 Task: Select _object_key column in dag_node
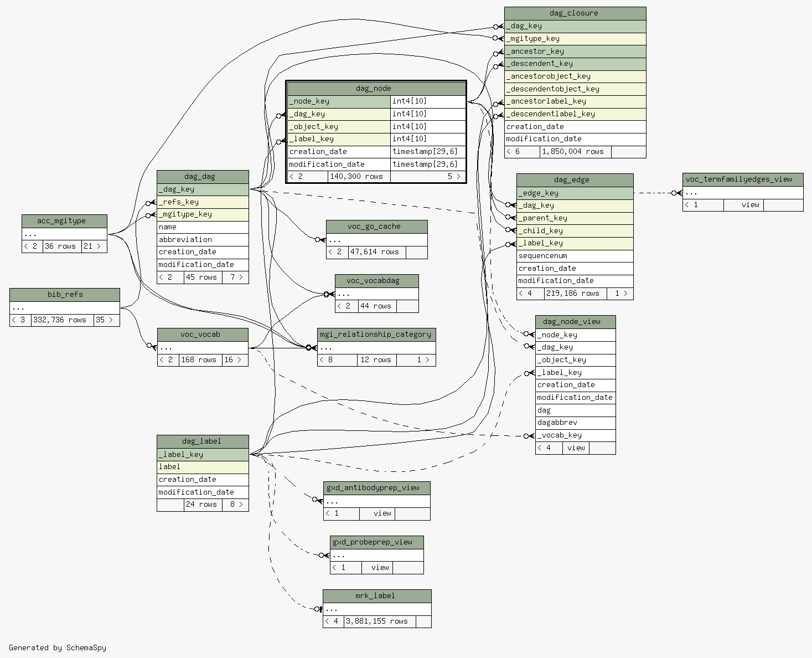pos(339,127)
